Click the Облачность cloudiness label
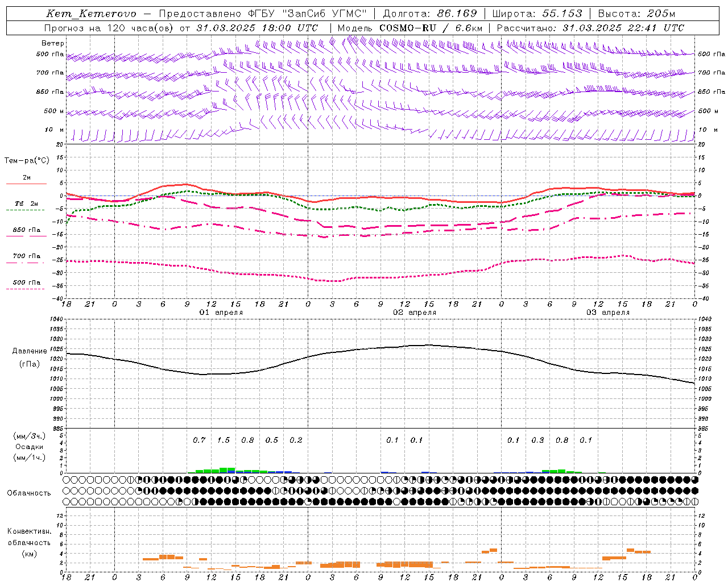This screenshot has width=728, height=582. point(29,493)
